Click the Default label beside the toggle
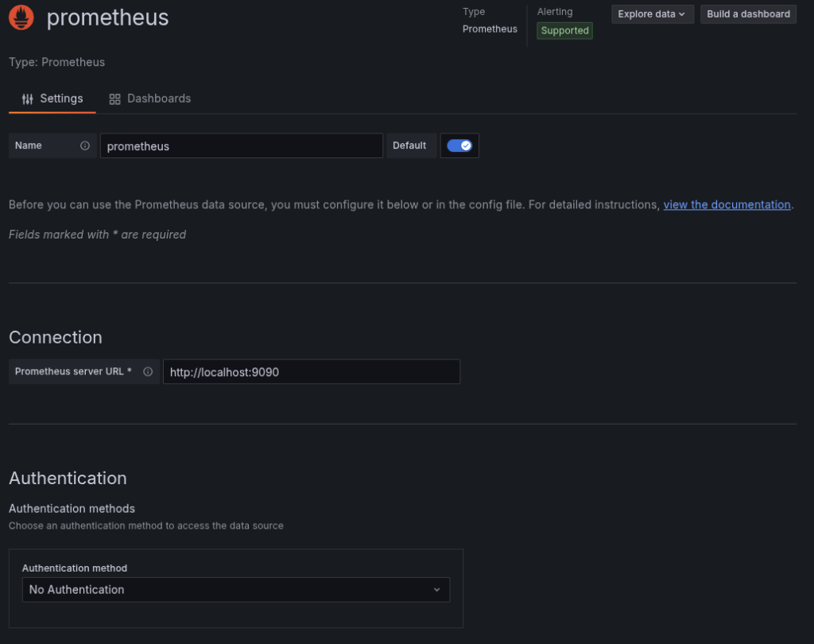 point(409,145)
